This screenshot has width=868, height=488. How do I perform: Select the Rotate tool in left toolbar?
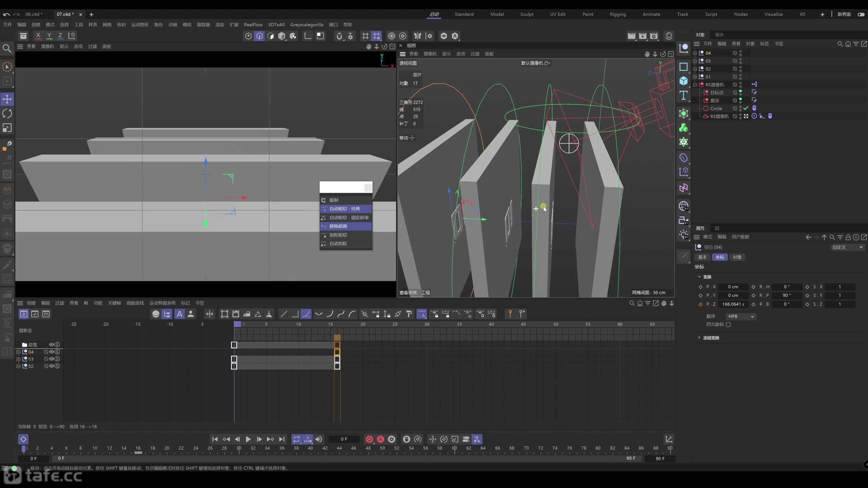coord(7,114)
